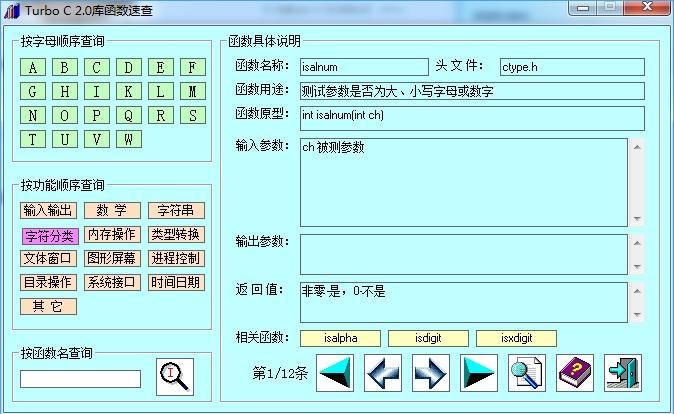Select letter U button
The image size is (674, 414).
(64, 139)
